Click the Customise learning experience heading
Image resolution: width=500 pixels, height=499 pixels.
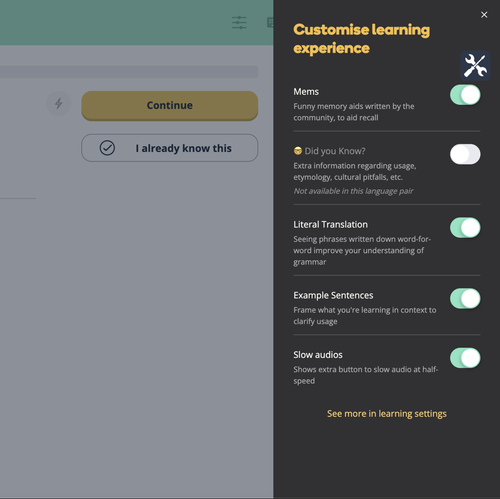point(361,39)
